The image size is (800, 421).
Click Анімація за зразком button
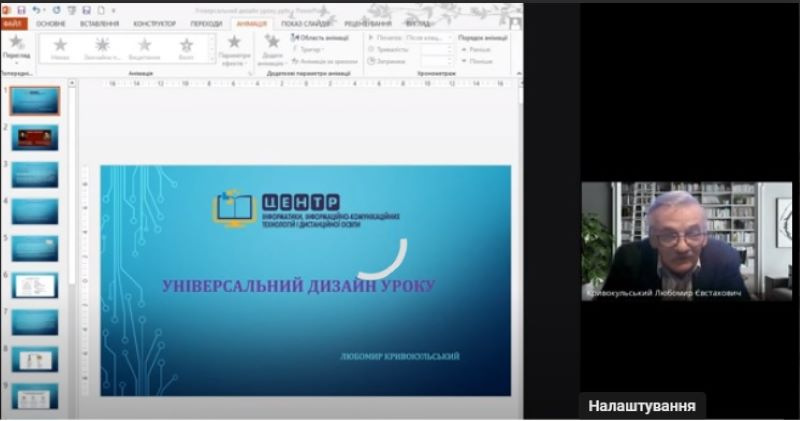coord(324,61)
